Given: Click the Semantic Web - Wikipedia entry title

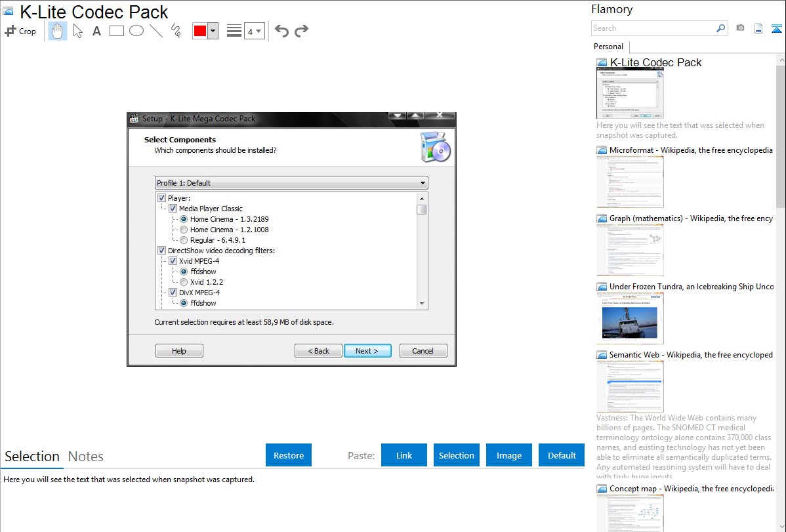Looking at the screenshot, I should click(692, 355).
